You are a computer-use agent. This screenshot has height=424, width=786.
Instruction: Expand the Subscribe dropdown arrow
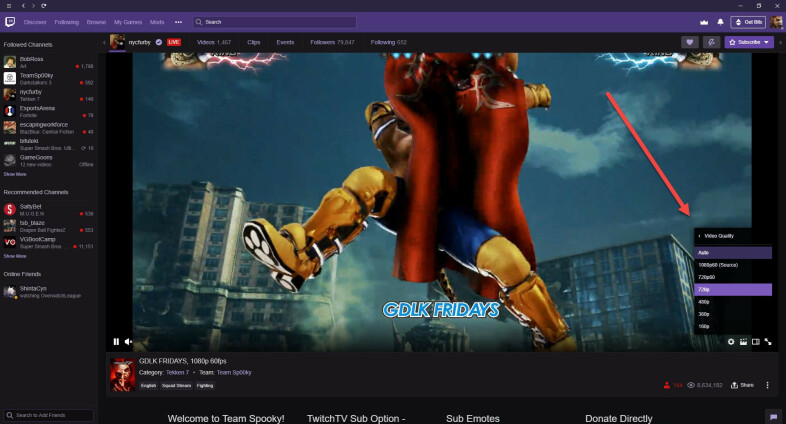(766, 42)
